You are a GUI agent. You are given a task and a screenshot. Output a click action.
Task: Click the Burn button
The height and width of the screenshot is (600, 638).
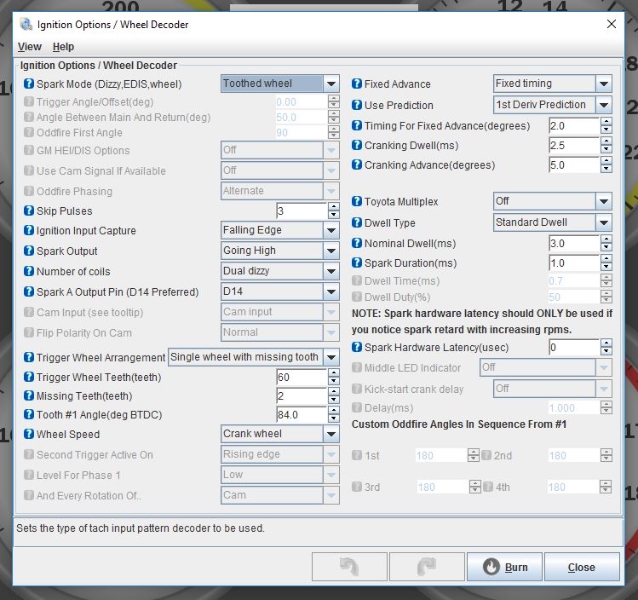506,567
